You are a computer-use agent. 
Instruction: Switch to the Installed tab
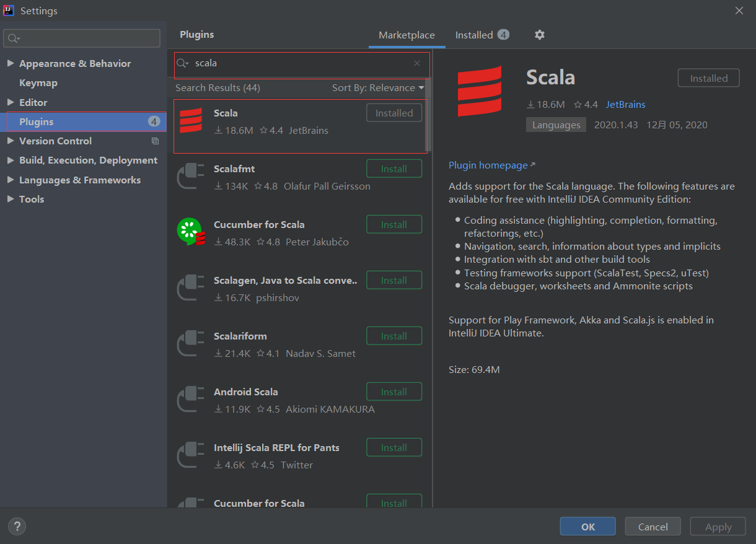point(482,35)
